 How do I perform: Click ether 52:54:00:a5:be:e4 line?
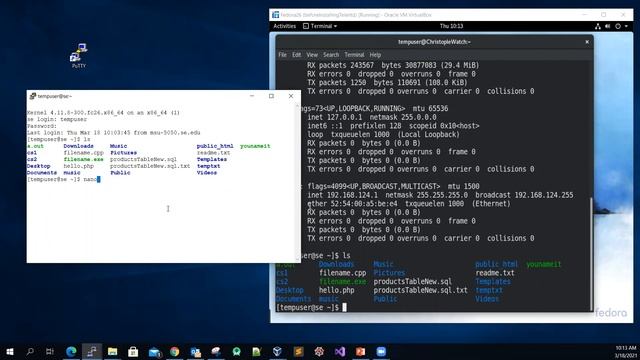pyautogui.click(x=409, y=204)
